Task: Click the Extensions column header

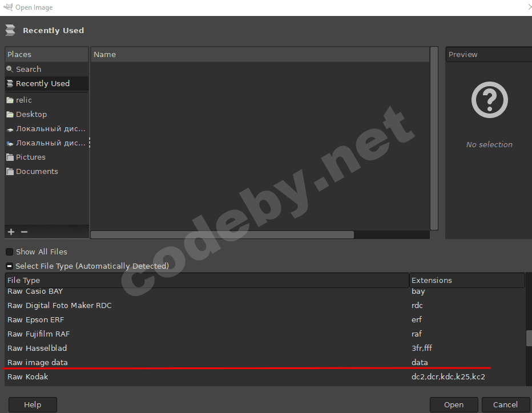Action: pyautogui.click(x=467, y=280)
